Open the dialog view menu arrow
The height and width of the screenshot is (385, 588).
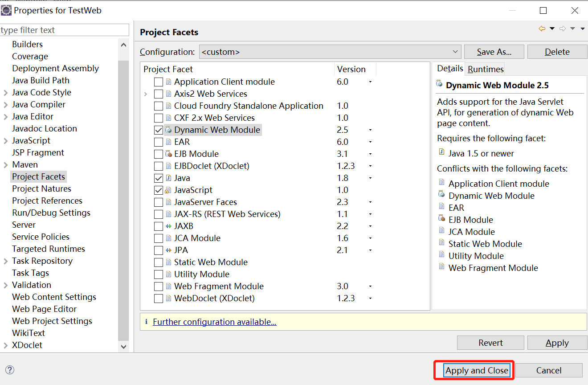[583, 29]
